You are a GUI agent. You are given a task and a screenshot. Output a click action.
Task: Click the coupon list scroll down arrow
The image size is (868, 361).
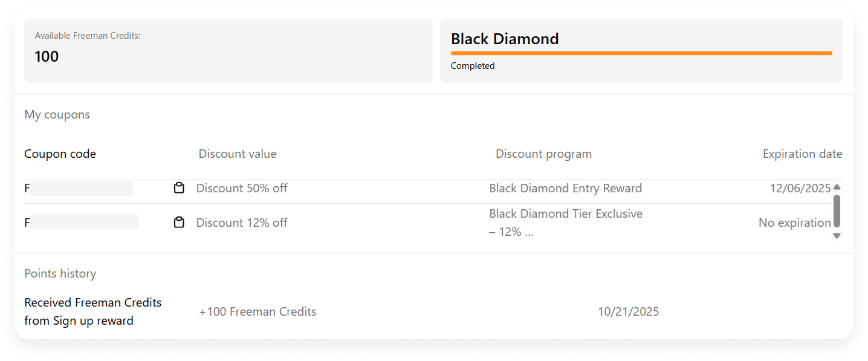pos(837,236)
